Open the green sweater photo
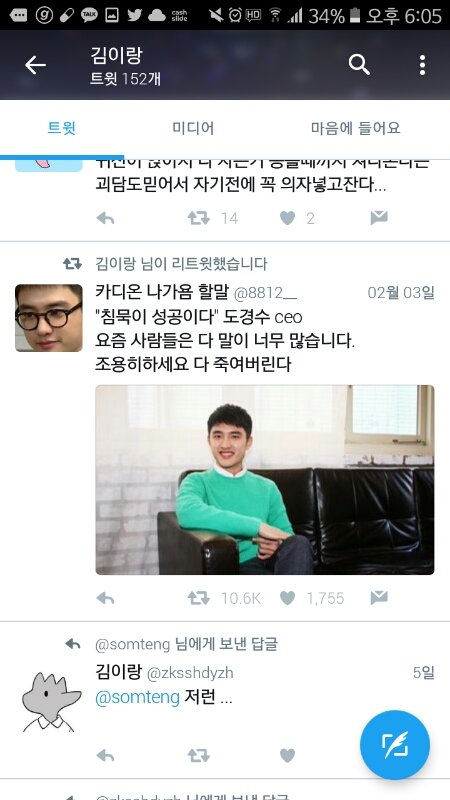This screenshot has height=800, width=450. pyautogui.click(x=265, y=480)
